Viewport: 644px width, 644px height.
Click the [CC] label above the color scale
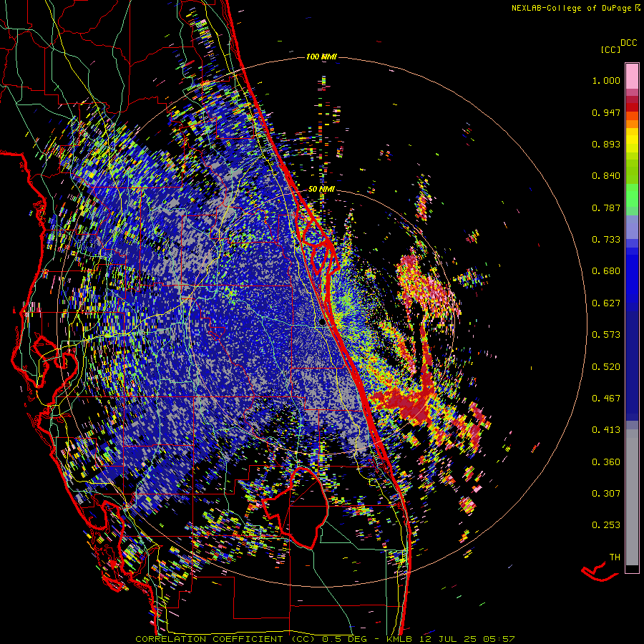click(610, 49)
